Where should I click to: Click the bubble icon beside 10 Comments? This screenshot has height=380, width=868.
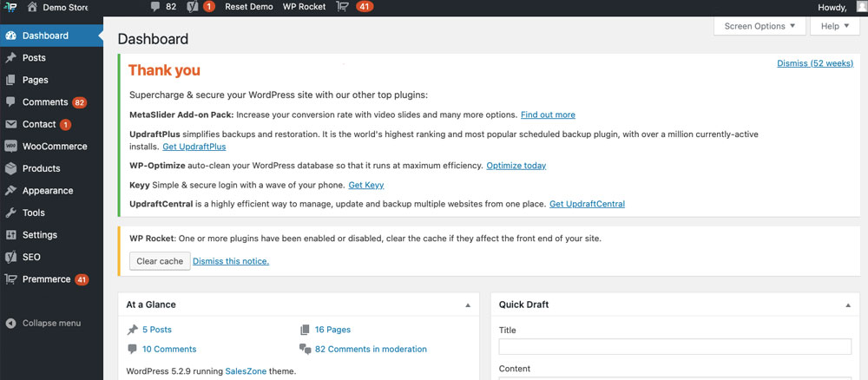pyautogui.click(x=132, y=350)
